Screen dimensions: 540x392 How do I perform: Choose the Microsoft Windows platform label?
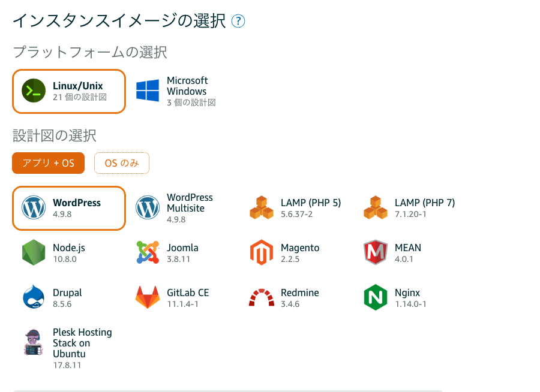click(187, 86)
